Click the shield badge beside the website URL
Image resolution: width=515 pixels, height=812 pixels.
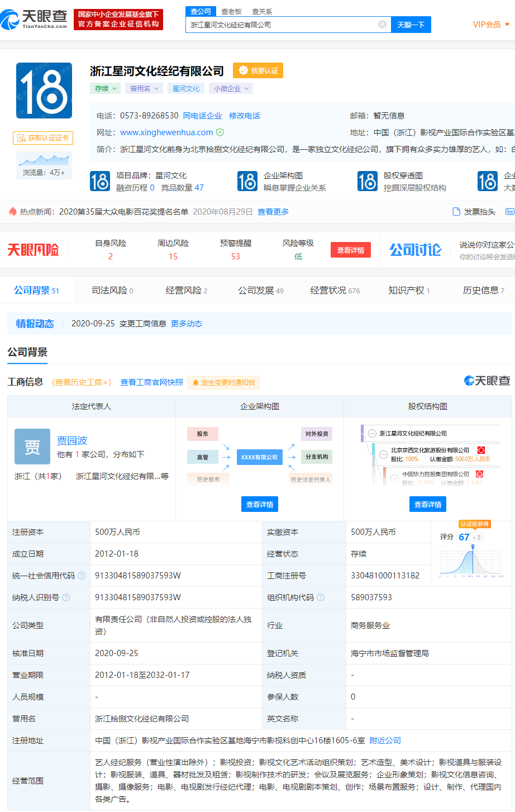click(x=220, y=132)
